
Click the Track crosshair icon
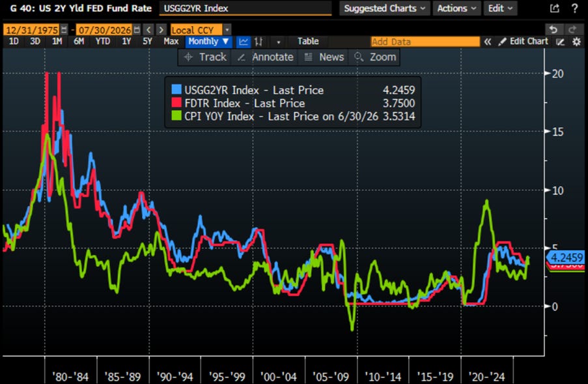(188, 57)
